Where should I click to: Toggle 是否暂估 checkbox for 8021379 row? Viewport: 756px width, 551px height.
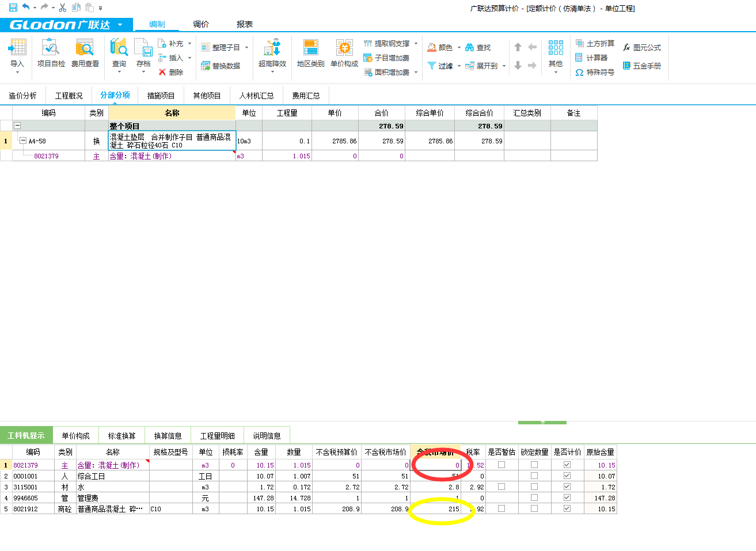click(502, 465)
